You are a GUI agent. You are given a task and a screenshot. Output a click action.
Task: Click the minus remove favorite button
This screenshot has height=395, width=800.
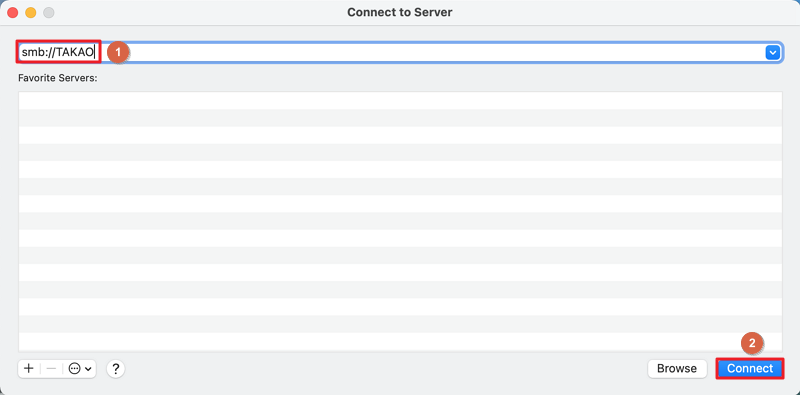coord(51,368)
